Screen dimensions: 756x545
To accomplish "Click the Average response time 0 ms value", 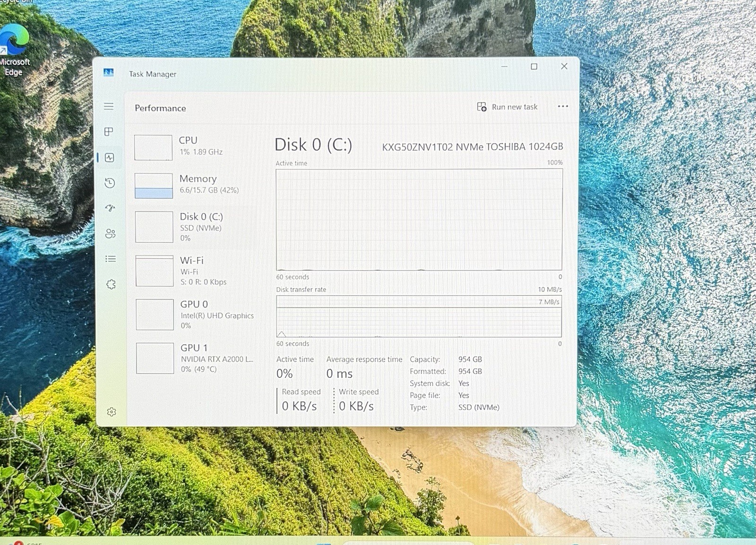I will 339,374.
